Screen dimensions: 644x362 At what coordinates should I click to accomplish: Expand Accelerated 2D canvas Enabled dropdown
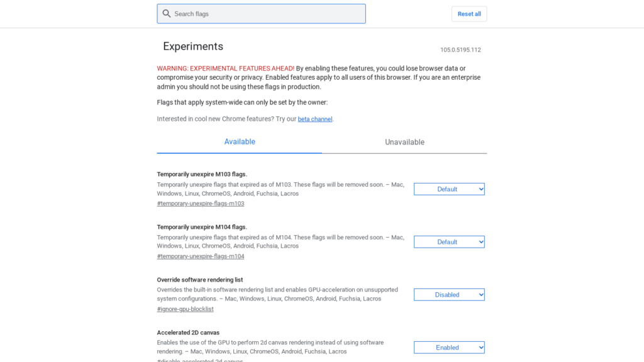point(449,348)
